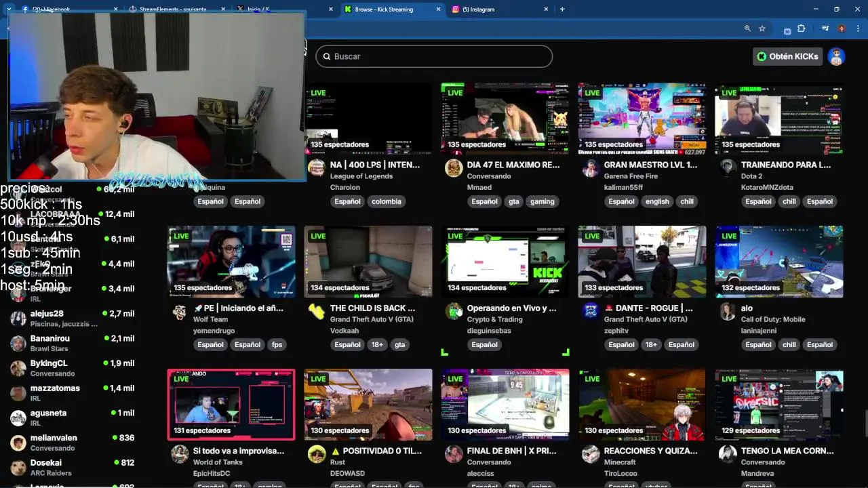868x488 pixels.
Task: Open the DANTE - ROGUE stream thumbnail
Action: pos(642,262)
